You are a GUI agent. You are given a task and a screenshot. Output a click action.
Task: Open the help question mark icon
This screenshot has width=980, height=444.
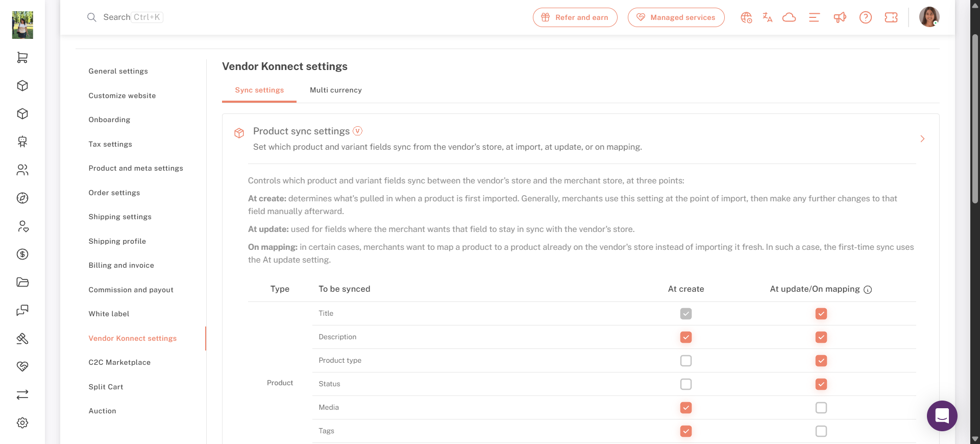866,17
